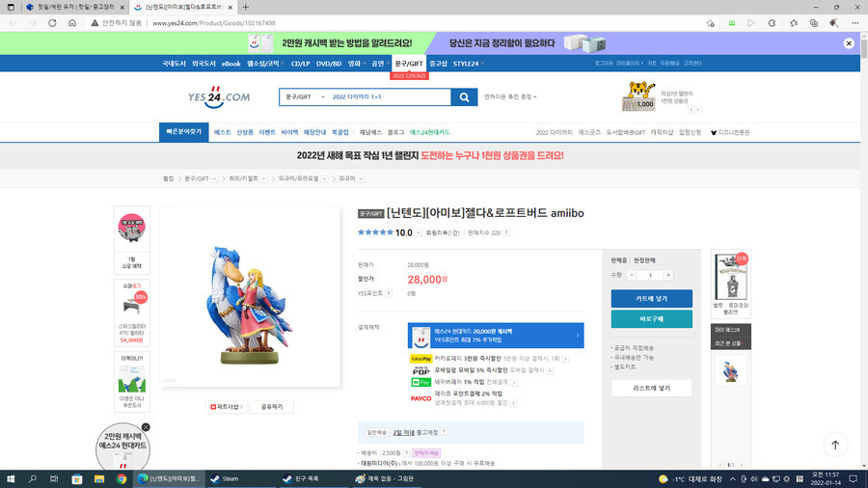Click the 파트너샵 button
868x488 pixels.
[x=227, y=407]
